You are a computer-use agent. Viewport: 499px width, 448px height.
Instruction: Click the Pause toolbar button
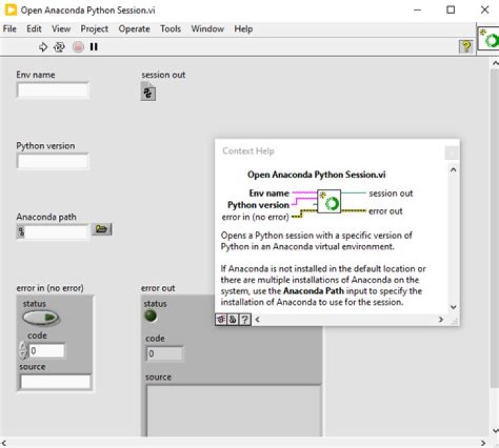tap(94, 47)
